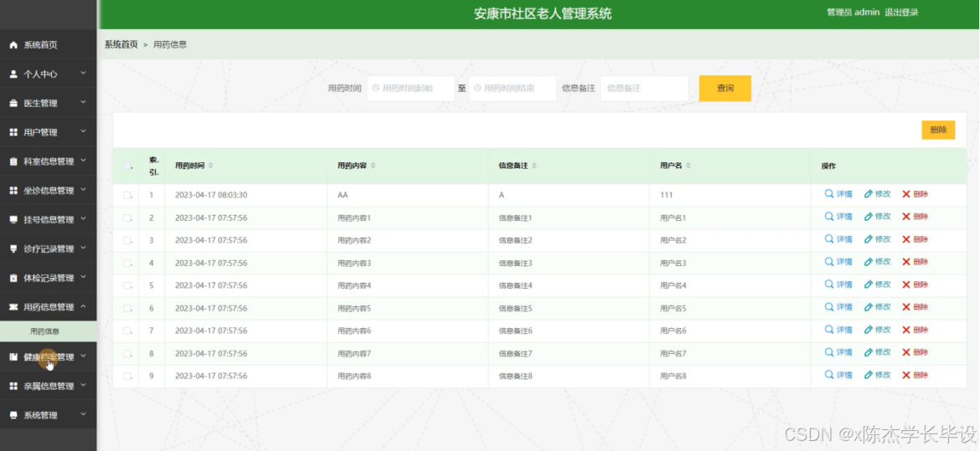Click 退出登录 in the header
Screen dimensions: 980x451
point(901,13)
